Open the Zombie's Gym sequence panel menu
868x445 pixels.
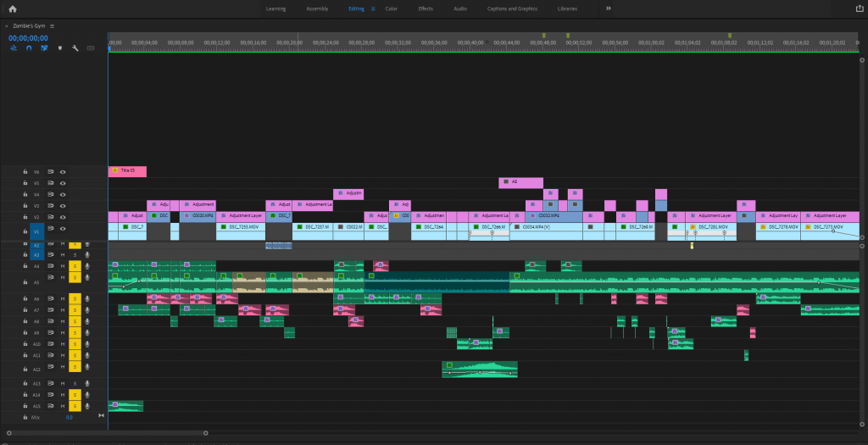click(52, 26)
